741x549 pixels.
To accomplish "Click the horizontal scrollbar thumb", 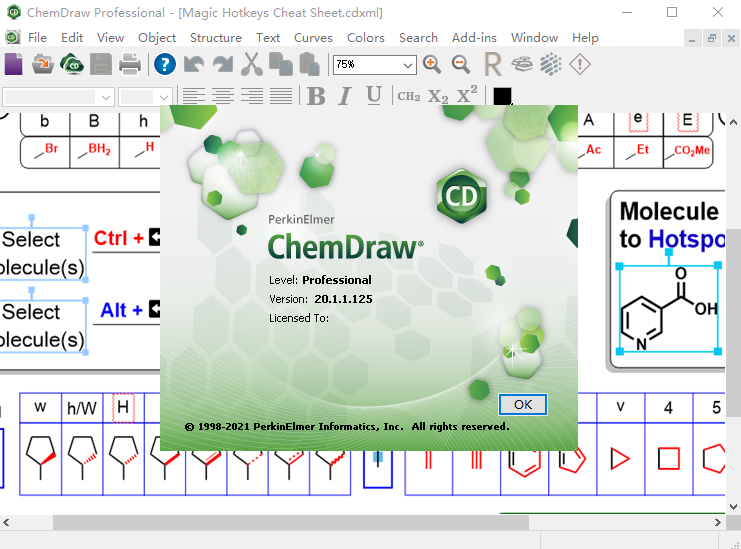I will [x=291, y=523].
